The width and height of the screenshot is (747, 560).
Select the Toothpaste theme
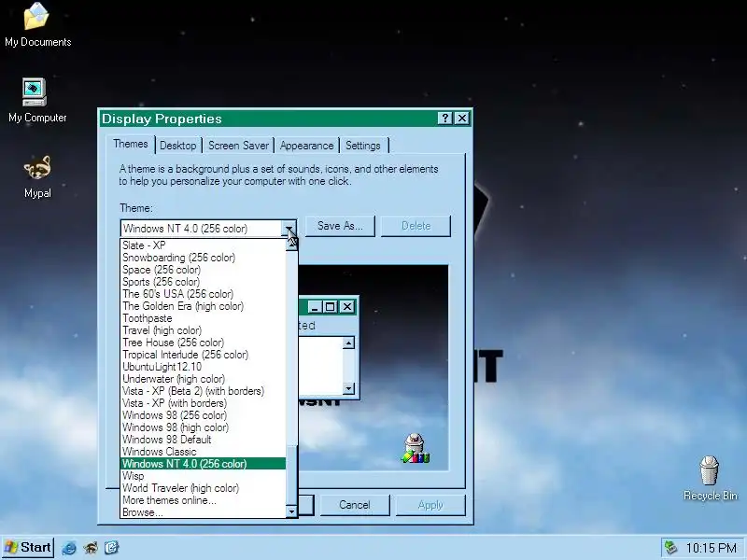[x=203, y=318]
